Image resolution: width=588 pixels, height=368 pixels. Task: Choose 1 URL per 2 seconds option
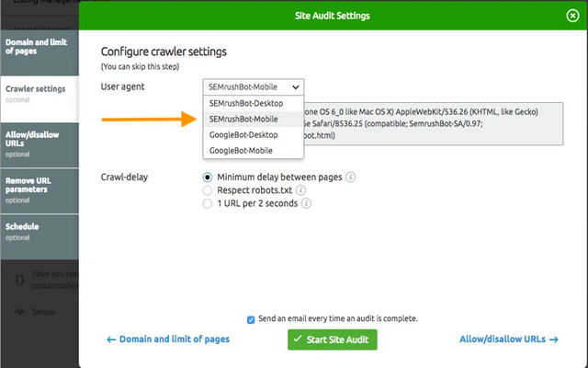tap(208, 203)
